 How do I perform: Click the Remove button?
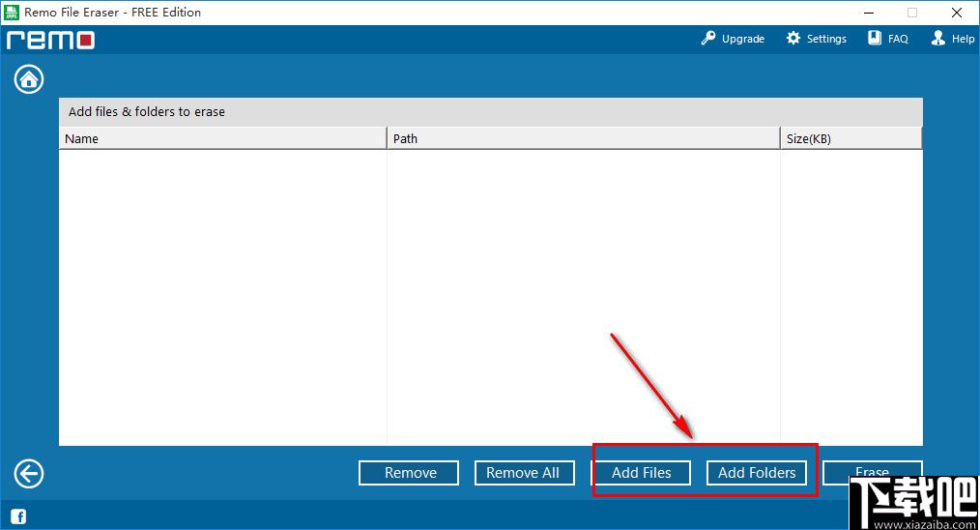coord(409,473)
